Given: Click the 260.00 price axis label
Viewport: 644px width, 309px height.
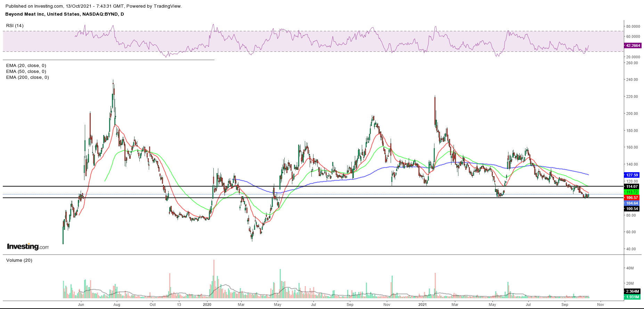Looking at the screenshot, I should tap(632, 63).
